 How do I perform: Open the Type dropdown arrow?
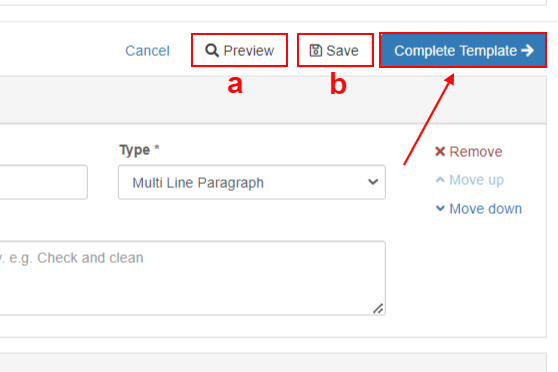point(373,182)
